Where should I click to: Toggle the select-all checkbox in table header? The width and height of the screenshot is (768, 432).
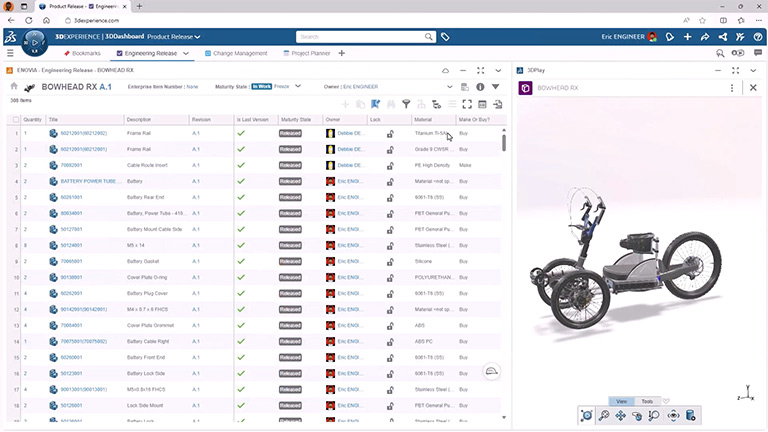(x=16, y=120)
